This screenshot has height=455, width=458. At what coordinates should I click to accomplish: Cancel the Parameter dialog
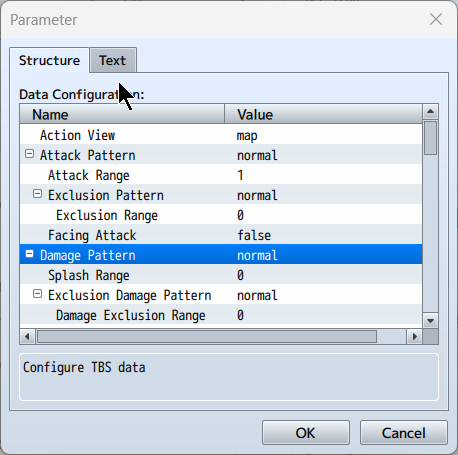pyautogui.click(x=403, y=433)
